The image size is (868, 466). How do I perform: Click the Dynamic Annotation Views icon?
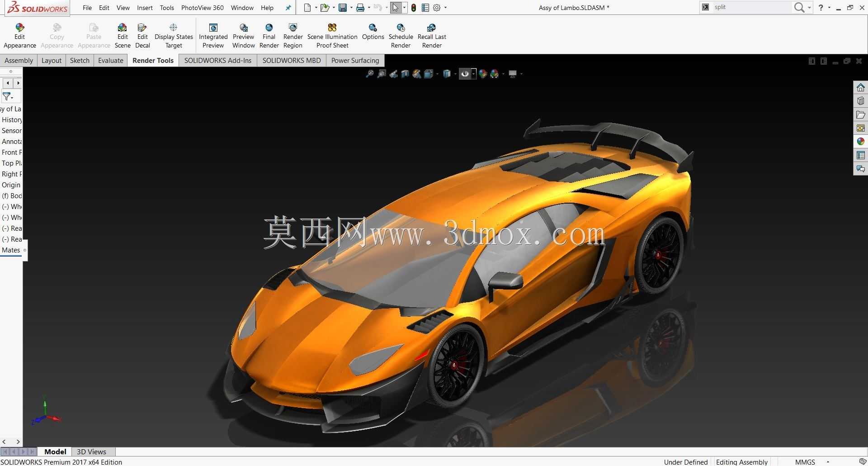tap(417, 74)
